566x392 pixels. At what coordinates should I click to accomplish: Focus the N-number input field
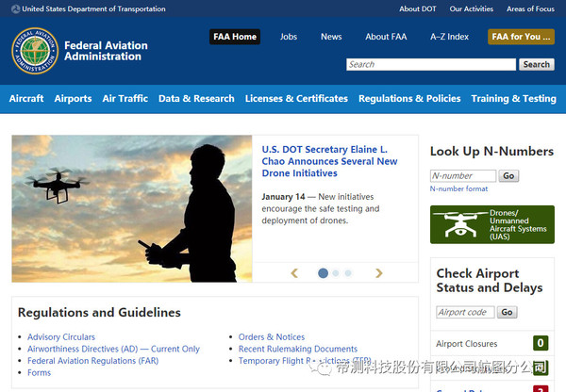click(463, 176)
